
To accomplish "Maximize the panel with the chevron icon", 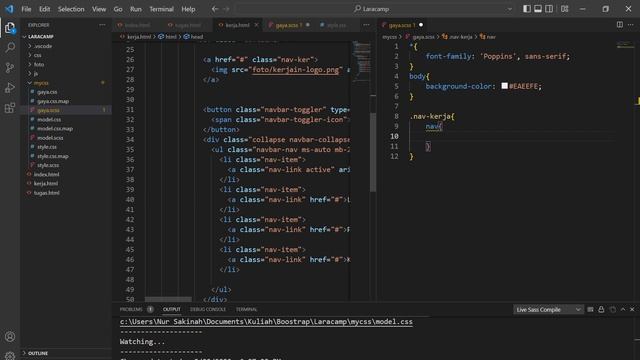I will [x=623, y=309].
